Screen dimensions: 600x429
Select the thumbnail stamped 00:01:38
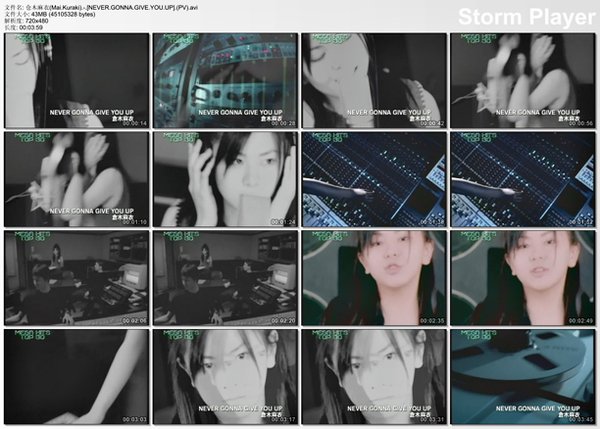pyautogui.click(x=374, y=179)
